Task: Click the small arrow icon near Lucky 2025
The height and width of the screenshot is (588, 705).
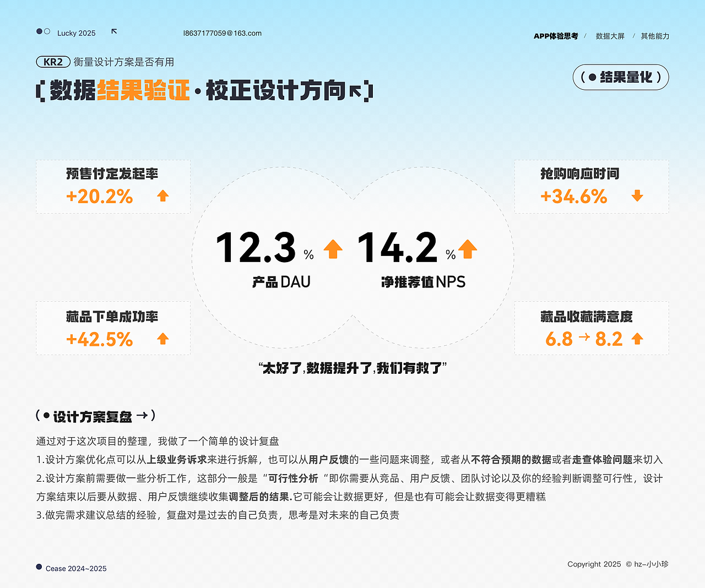Action: click(x=114, y=31)
